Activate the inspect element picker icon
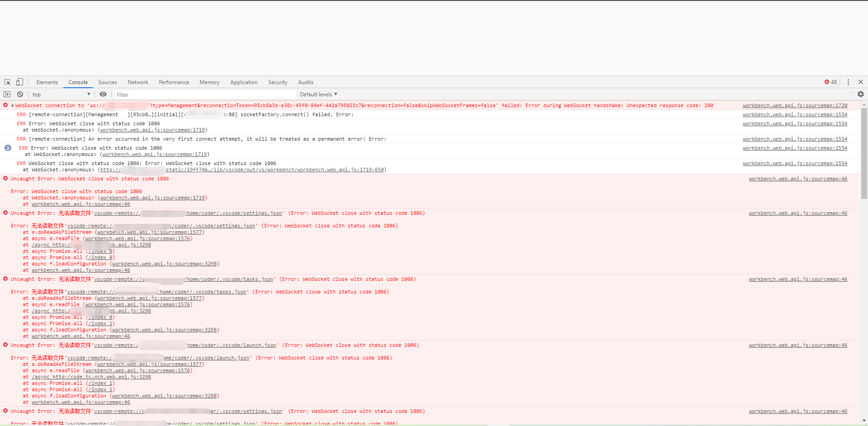 point(8,82)
